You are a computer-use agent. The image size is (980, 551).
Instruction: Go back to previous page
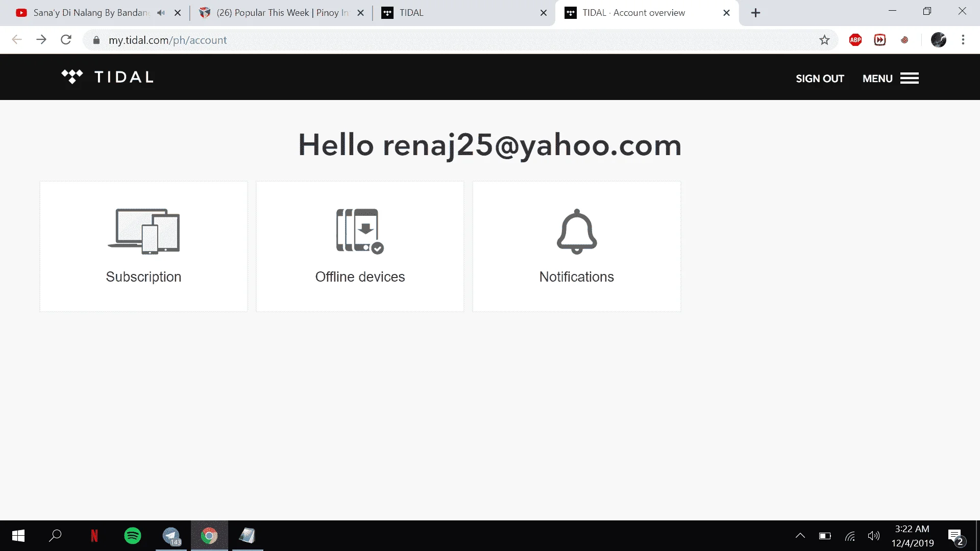[17, 40]
